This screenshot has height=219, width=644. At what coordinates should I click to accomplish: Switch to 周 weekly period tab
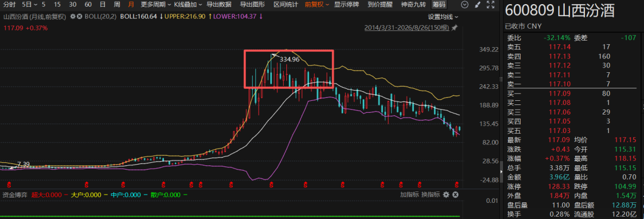(117, 5)
